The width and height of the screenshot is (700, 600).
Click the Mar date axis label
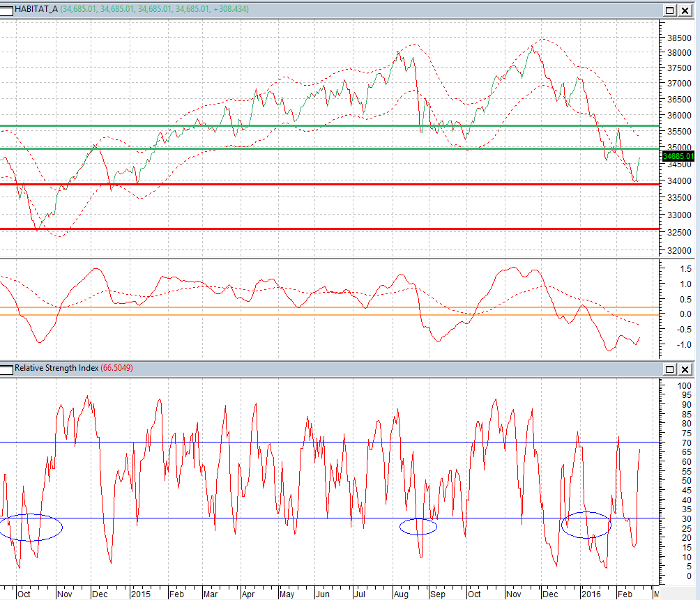point(211,594)
